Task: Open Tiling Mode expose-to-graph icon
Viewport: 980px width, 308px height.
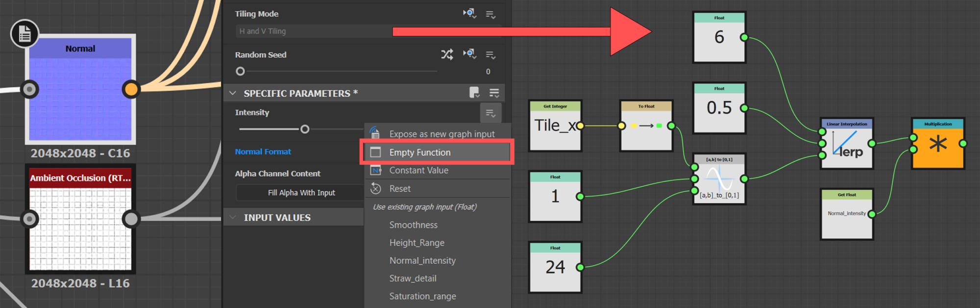Action: pos(469,14)
